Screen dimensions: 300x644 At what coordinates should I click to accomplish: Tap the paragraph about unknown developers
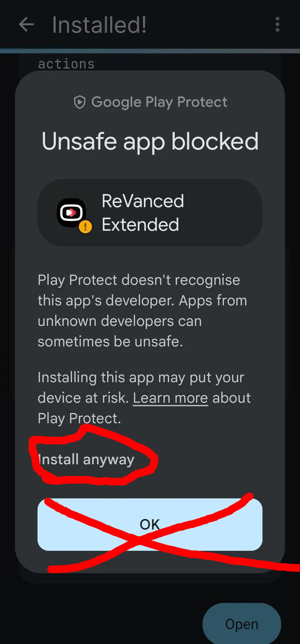pos(142,311)
